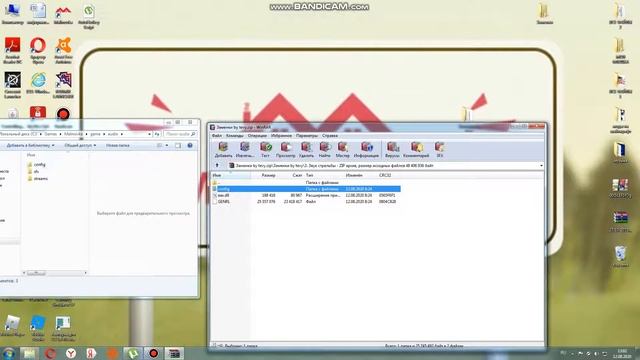Sort WinRAR list by Name (Имя) column

click(x=231, y=175)
